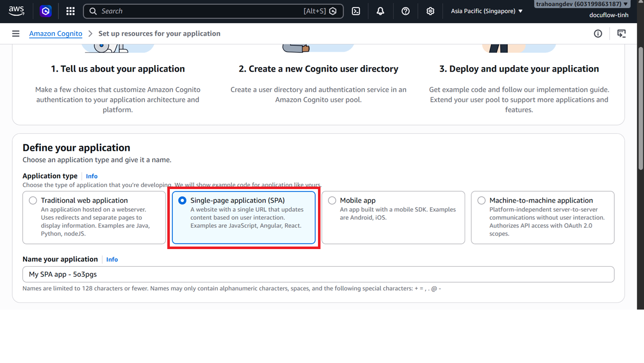Click the AWS logo home icon

click(x=16, y=11)
